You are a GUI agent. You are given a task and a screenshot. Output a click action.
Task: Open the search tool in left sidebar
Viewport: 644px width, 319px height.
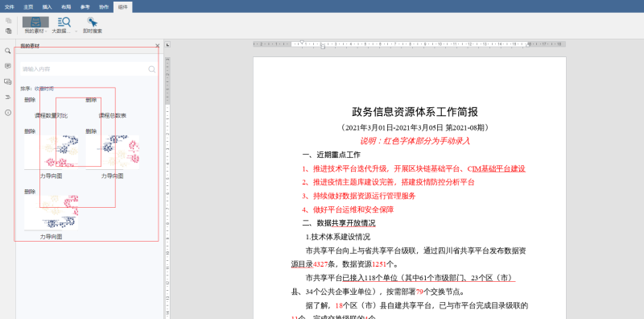click(8, 51)
